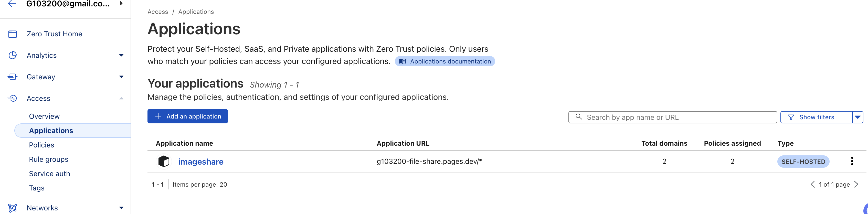Image resolution: width=868 pixels, height=214 pixels.
Task: Click the Showing 1 - 1 text
Action: [x=274, y=84]
